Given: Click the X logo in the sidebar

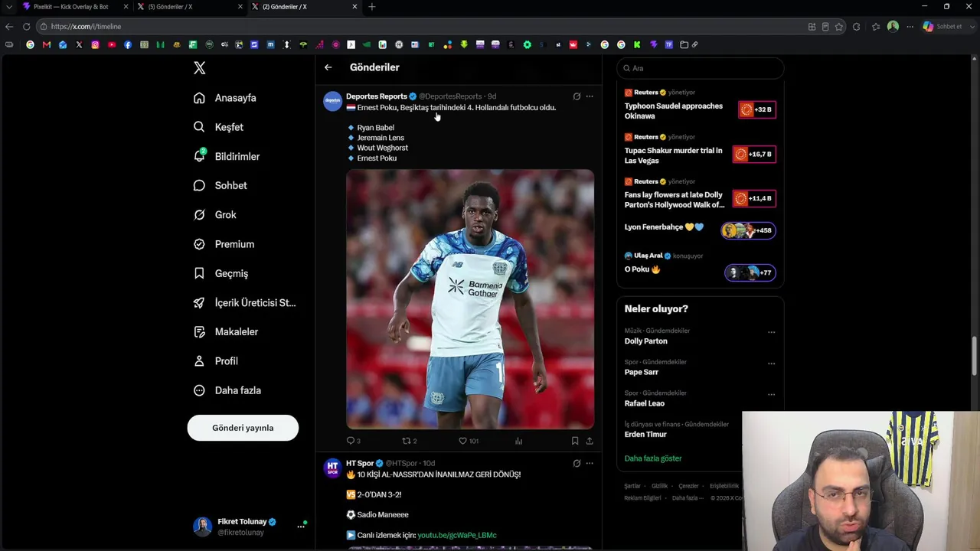Looking at the screenshot, I should (x=200, y=68).
